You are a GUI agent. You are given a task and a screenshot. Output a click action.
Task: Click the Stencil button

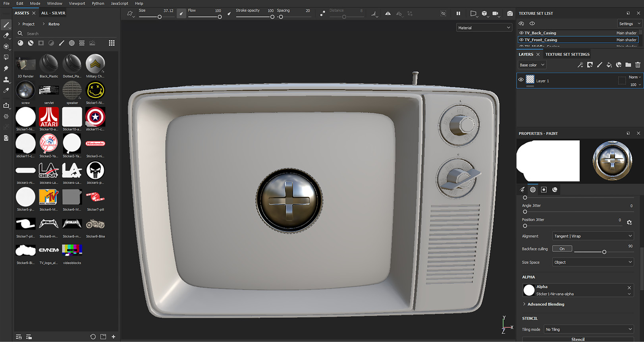point(578,339)
